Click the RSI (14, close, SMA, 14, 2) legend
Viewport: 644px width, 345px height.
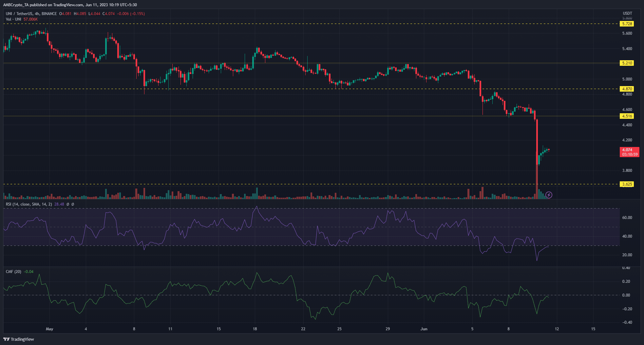29,204
